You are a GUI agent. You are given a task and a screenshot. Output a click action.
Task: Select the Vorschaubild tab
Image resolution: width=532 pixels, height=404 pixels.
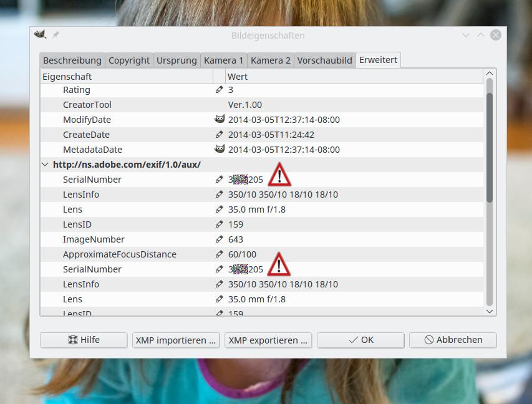[324, 60]
